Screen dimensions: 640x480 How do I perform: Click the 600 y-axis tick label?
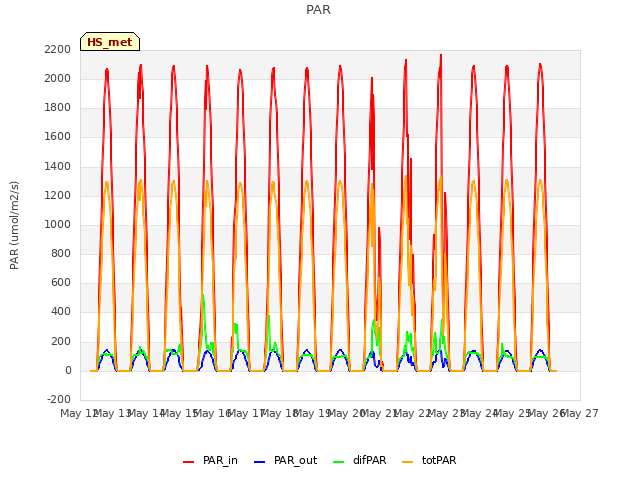click(61, 283)
